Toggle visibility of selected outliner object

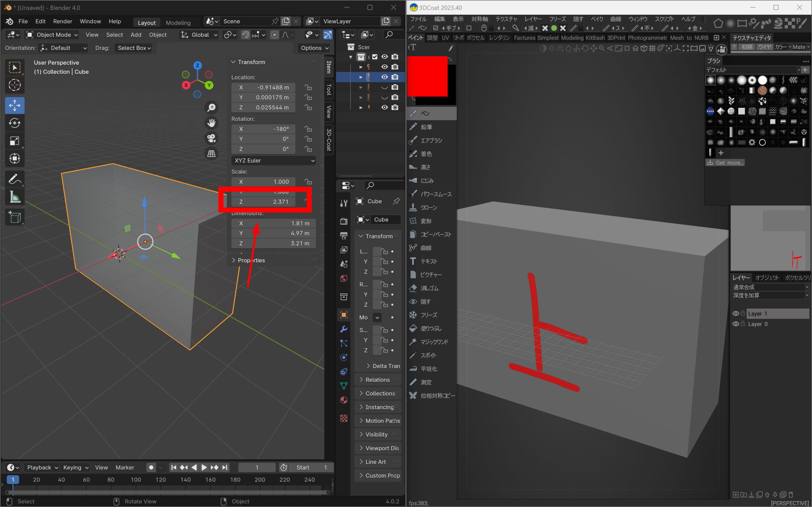click(384, 77)
